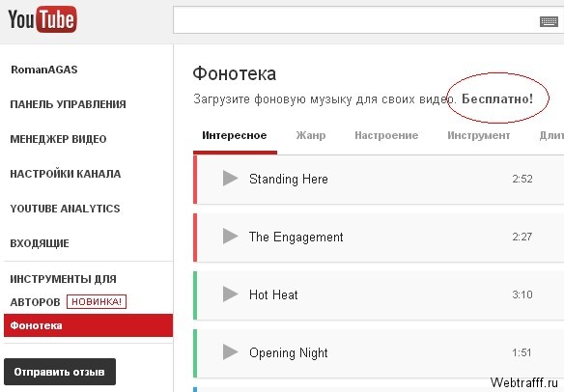This screenshot has width=564, height=392.
Task: Click the 2:27 duration value
Action: [522, 237]
